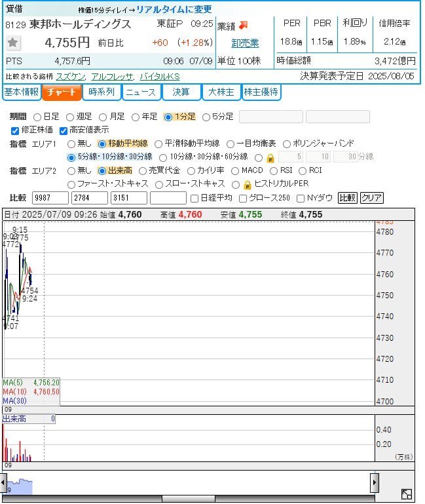Select the 月足 period radio button
425x504 pixels.
[x=103, y=117]
